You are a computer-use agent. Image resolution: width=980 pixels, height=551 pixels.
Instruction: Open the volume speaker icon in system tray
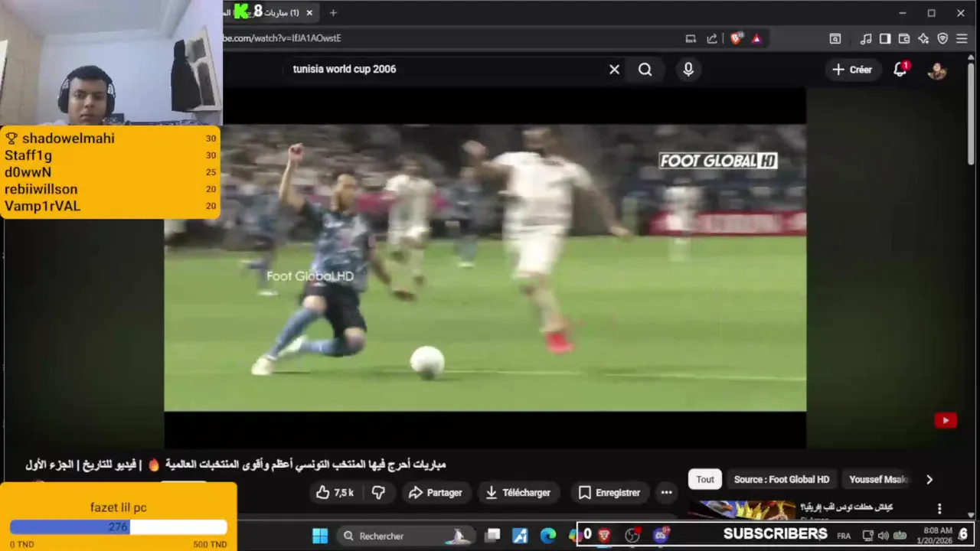pos(884,536)
